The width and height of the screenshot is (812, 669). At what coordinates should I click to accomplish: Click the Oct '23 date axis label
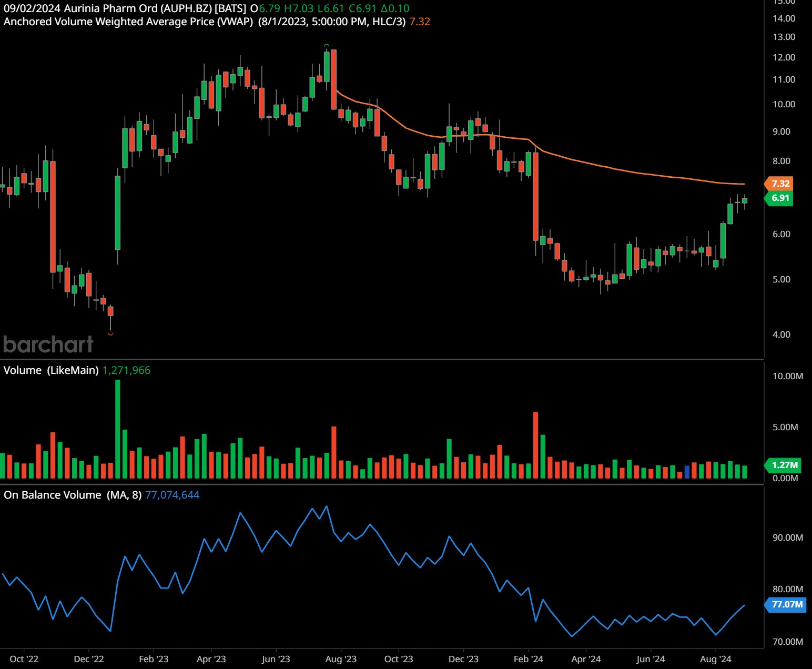[399, 659]
